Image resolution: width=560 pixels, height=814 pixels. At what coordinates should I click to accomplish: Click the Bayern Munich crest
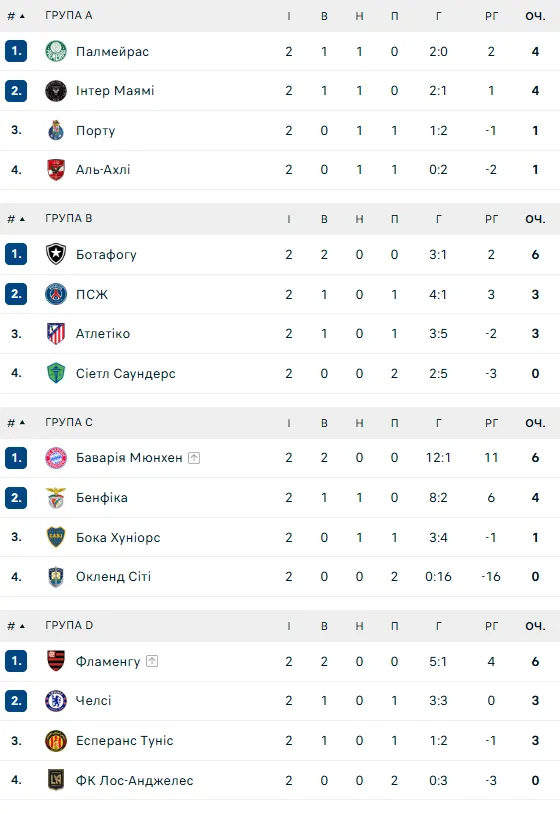point(56,458)
